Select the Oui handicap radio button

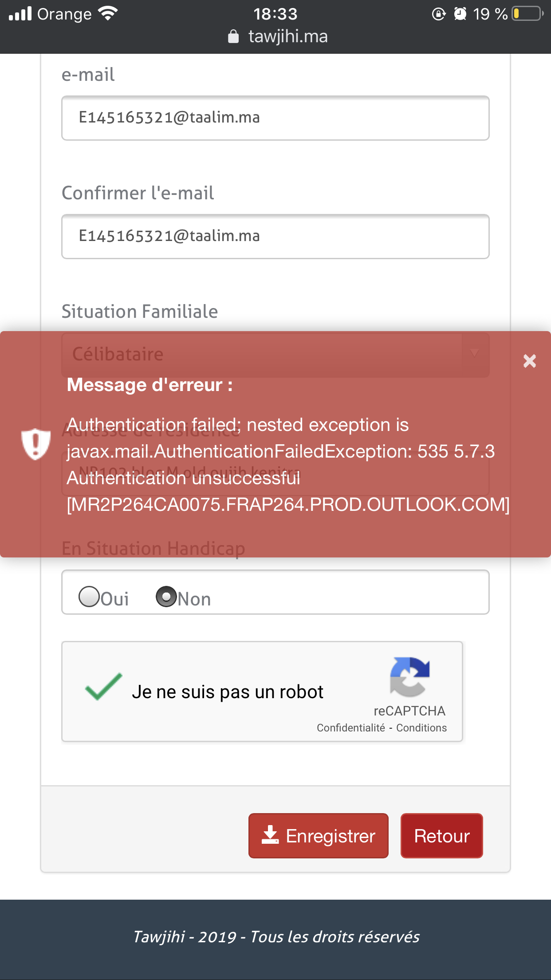point(89,597)
